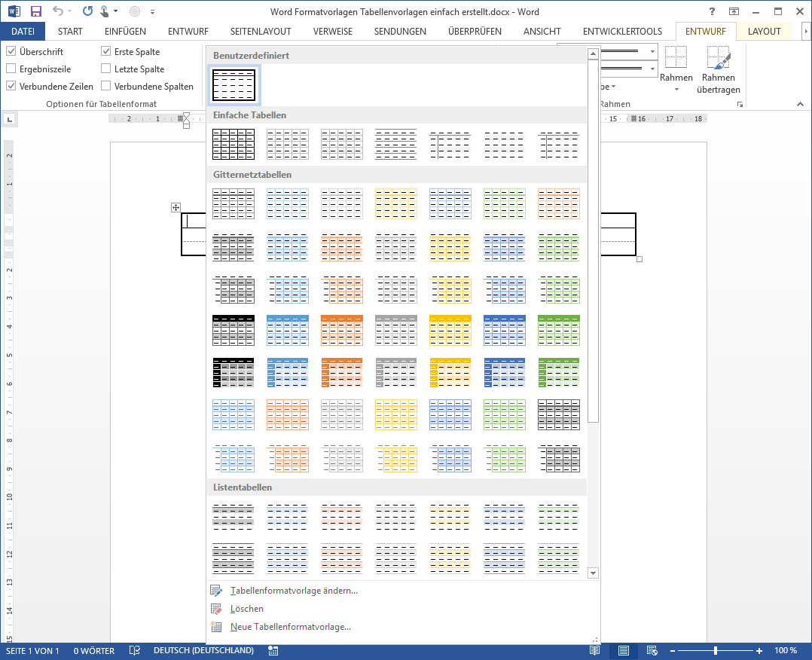Viewport: 812px width, 660px height.
Task: Uncheck the Erste Spalte checkbox
Action: coord(105,51)
